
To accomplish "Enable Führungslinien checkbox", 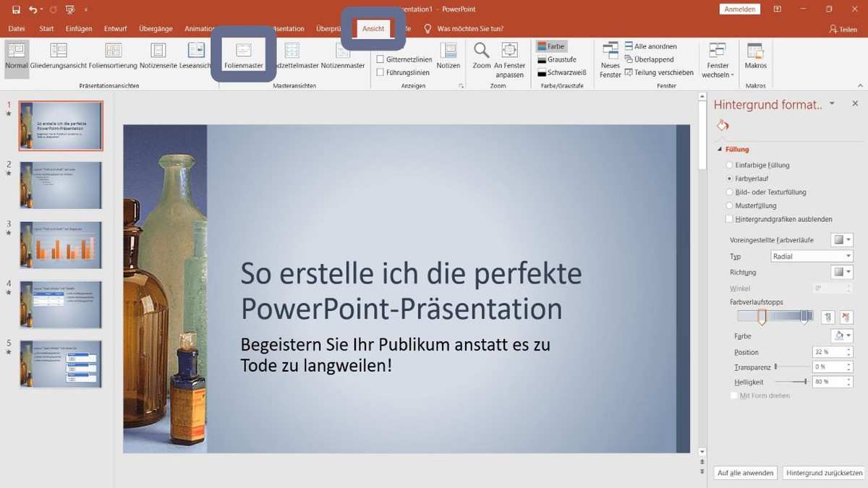I will [x=380, y=72].
